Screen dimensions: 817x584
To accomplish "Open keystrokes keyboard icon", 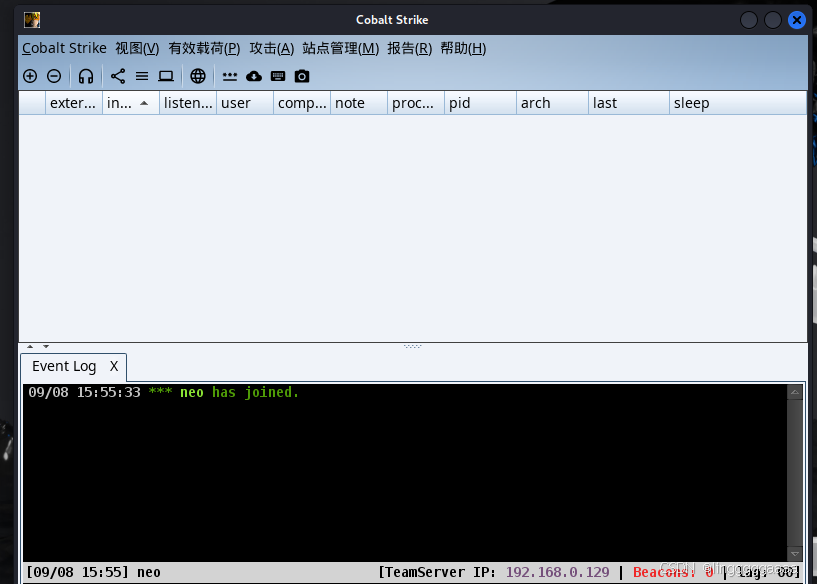I will pyautogui.click(x=278, y=76).
